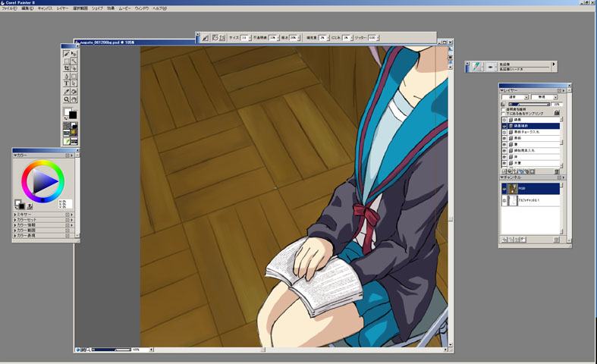This screenshot has width=597, height=364.
Task: Click the canvas horizontal scrollbar
Action: (x=300, y=350)
